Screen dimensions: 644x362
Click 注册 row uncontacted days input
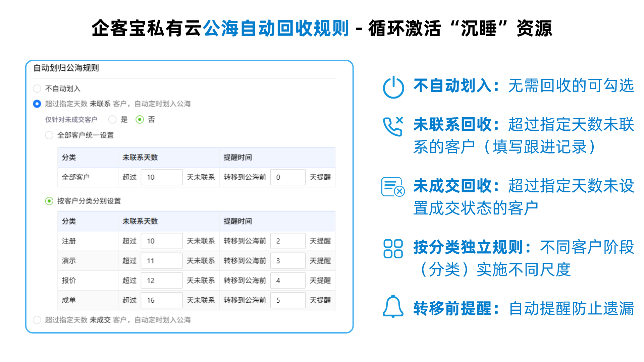161,241
